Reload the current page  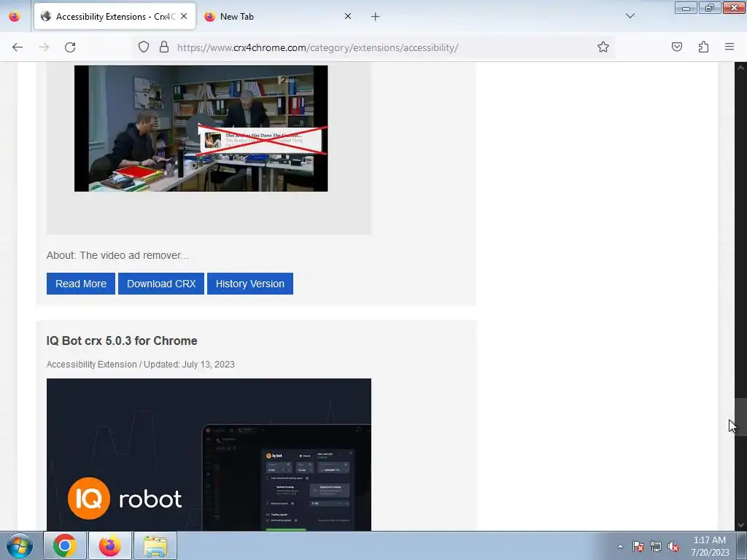tap(70, 47)
